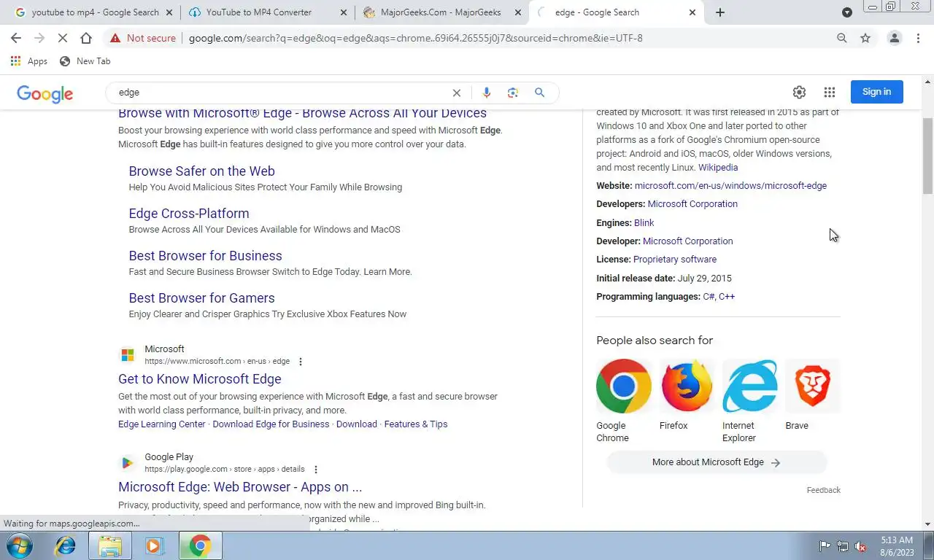This screenshot has height=560, width=934.
Task: Click the Google logo
Action: (45, 93)
